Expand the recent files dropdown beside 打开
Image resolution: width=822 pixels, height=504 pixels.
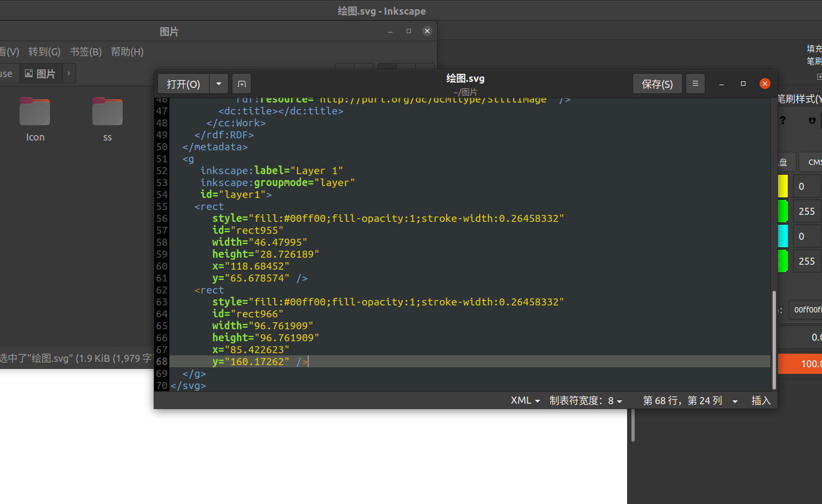click(218, 84)
